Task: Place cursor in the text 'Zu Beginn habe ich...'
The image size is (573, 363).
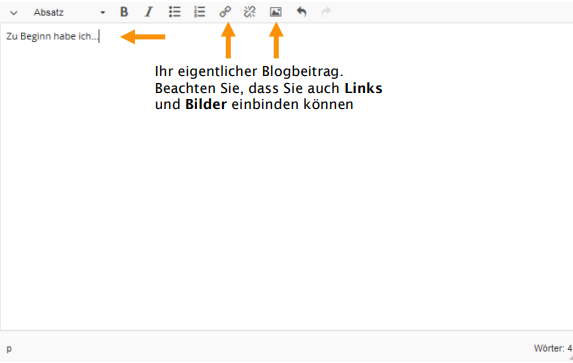Action: (x=52, y=36)
